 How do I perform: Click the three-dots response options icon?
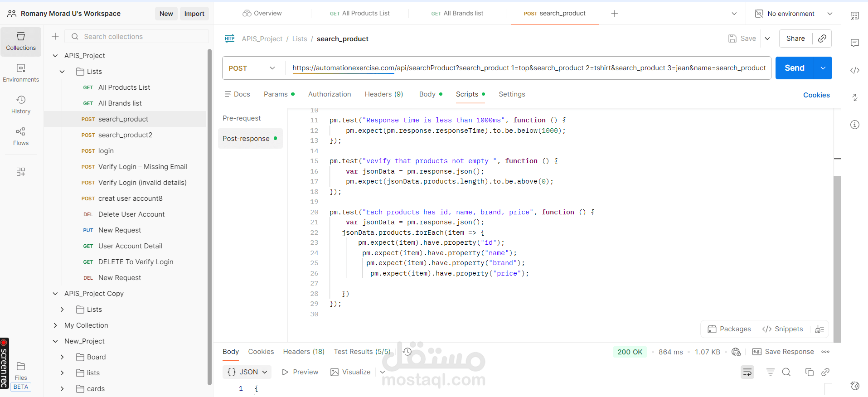[x=825, y=352]
